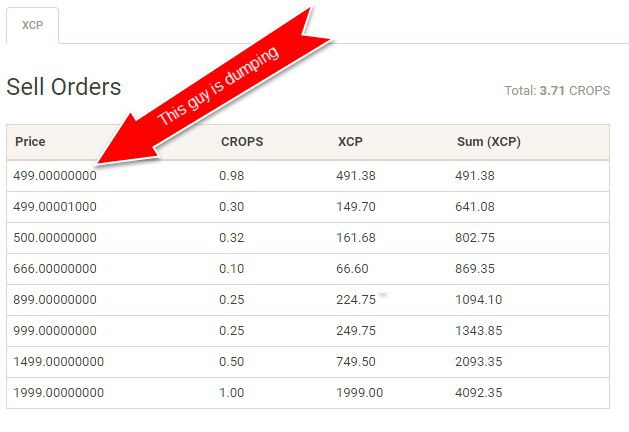629x432 pixels.
Task: Select the 500.00000000 price row
Action: [308, 238]
